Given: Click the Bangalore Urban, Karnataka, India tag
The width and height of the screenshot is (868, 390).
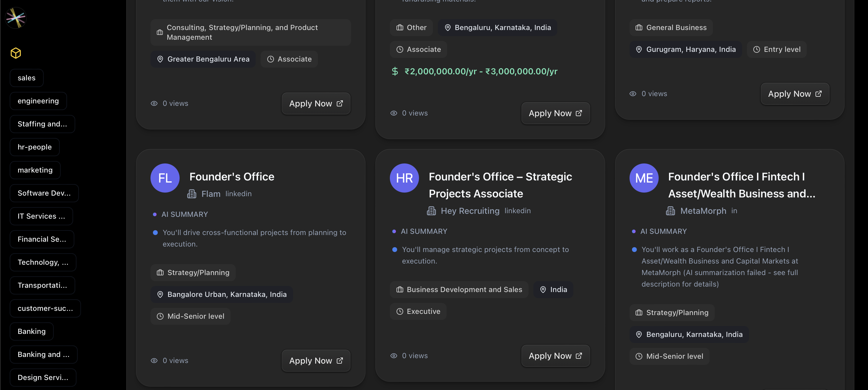Looking at the screenshot, I should click(x=221, y=294).
